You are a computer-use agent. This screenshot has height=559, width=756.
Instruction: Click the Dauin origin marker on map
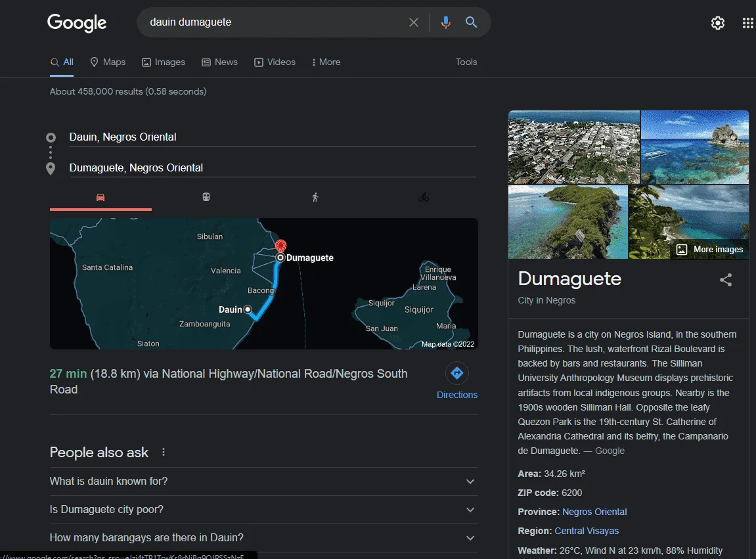(x=248, y=309)
